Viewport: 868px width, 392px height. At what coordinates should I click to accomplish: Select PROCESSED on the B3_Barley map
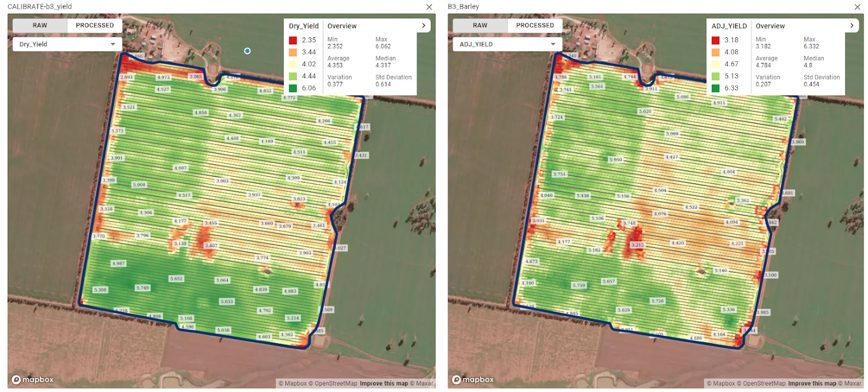(534, 25)
